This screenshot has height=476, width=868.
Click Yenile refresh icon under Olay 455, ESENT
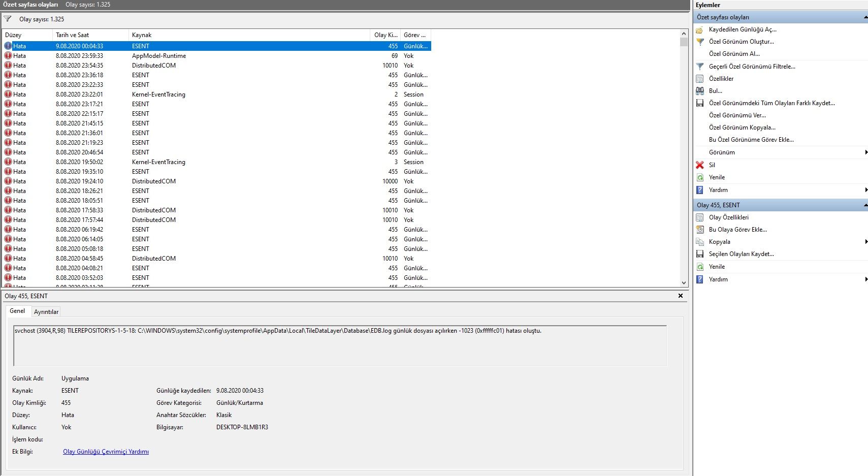pos(700,267)
